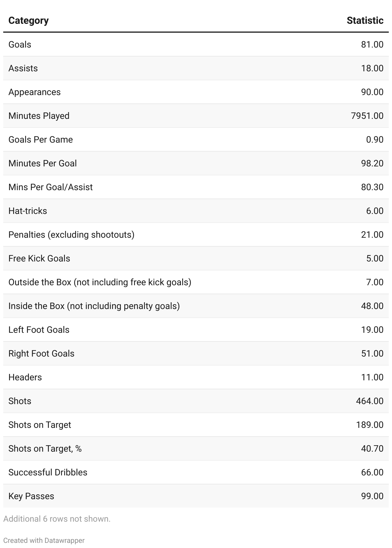Click the Statistic column header
Screen dimensions: 392x548
(x=365, y=21)
